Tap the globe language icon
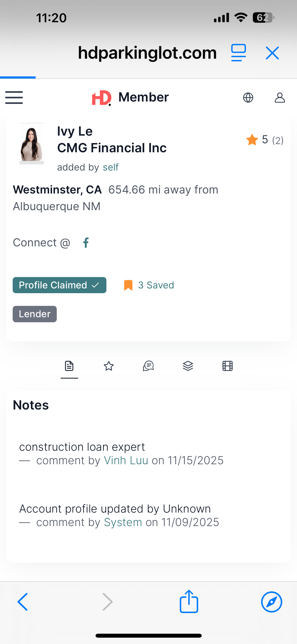This screenshot has height=644, width=297. click(248, 98)
